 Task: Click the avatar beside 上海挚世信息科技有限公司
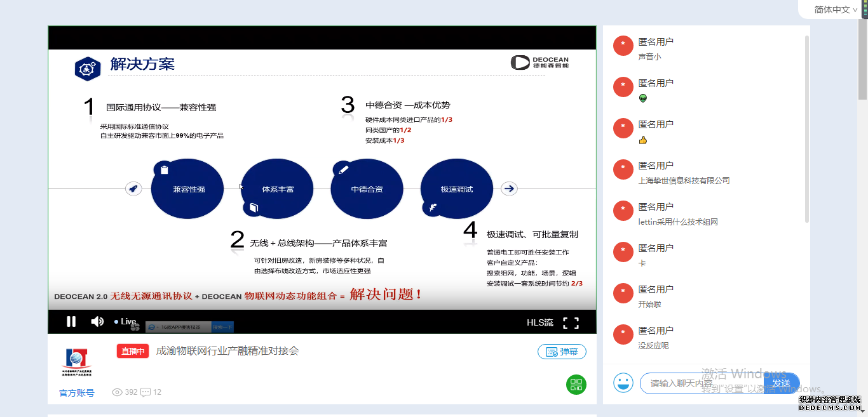(623, 171)
